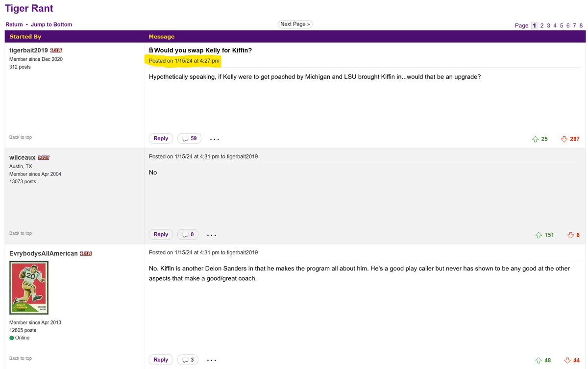Go to page 8

pyautogui.click(x=581, y=25)
